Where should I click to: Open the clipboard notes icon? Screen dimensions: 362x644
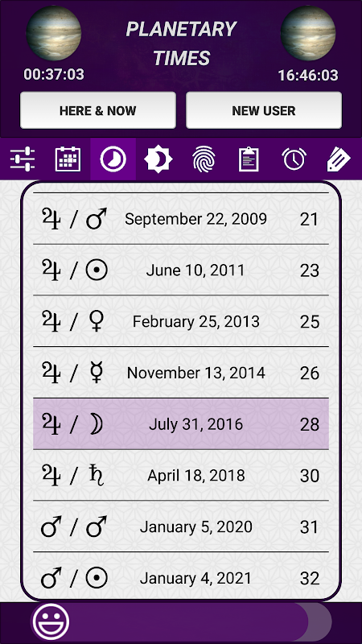pyautogui.click(x=249, y=159)
